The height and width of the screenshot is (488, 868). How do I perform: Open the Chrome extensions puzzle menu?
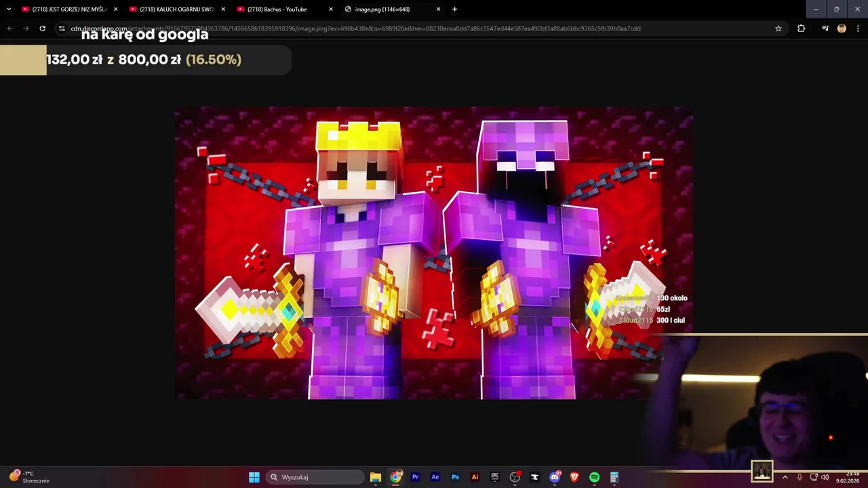coord(802,28)
